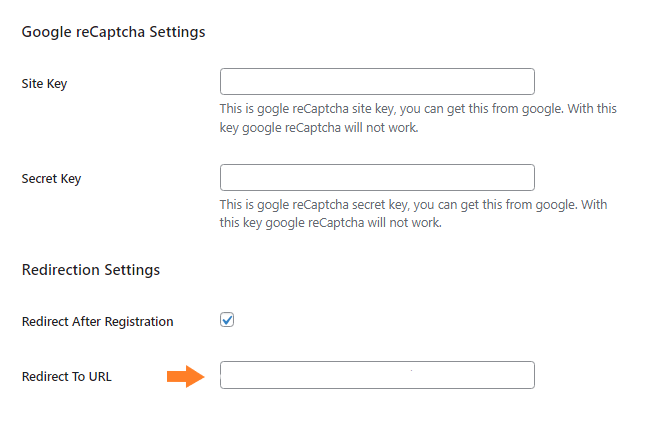Click the Redirect To URL label
This screenshot has height=439, width=655.
[x=67, y=377]
